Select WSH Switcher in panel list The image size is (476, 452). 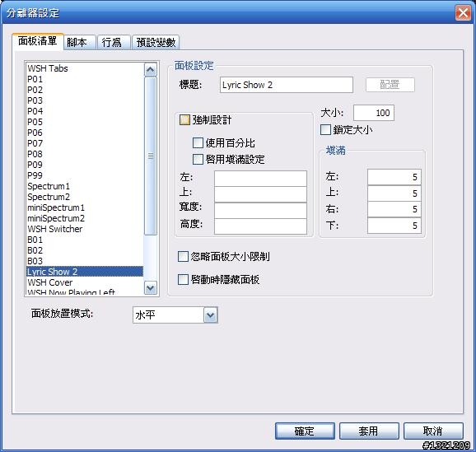click(x=85, y=229)
